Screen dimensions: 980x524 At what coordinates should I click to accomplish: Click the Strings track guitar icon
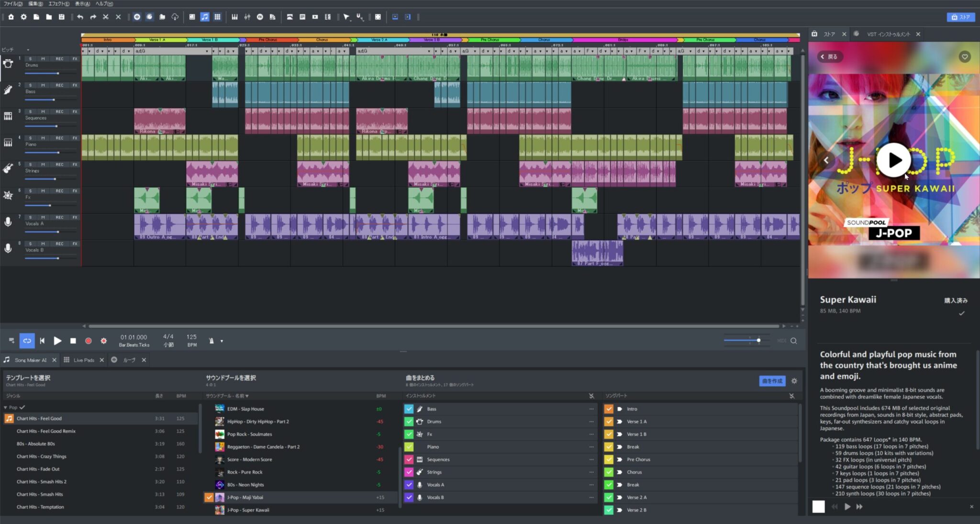tap(8, 167)
